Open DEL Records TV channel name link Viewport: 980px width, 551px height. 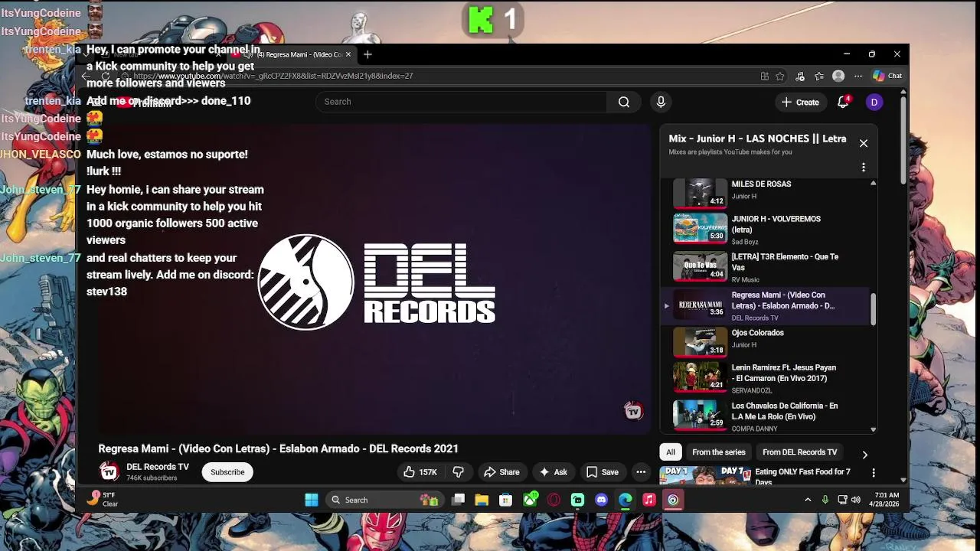pyautogui.click(x=158, y=467)
